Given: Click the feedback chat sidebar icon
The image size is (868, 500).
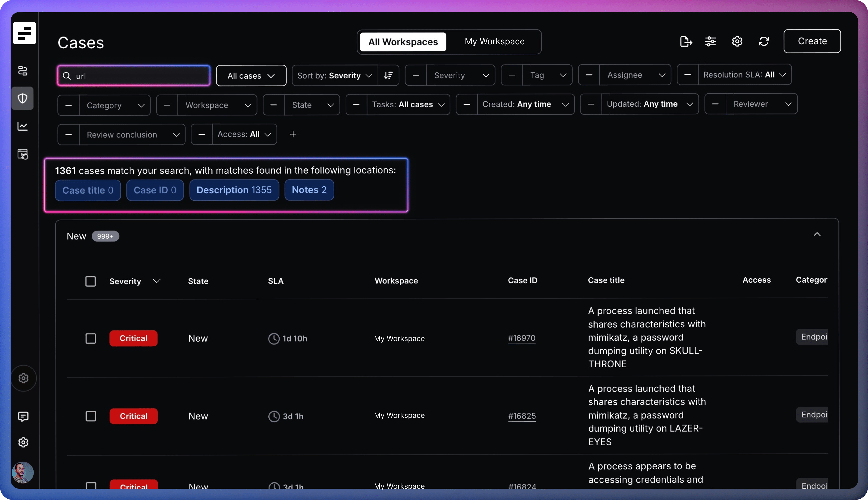Looking at the screenshot, I should tap(23, 417).
